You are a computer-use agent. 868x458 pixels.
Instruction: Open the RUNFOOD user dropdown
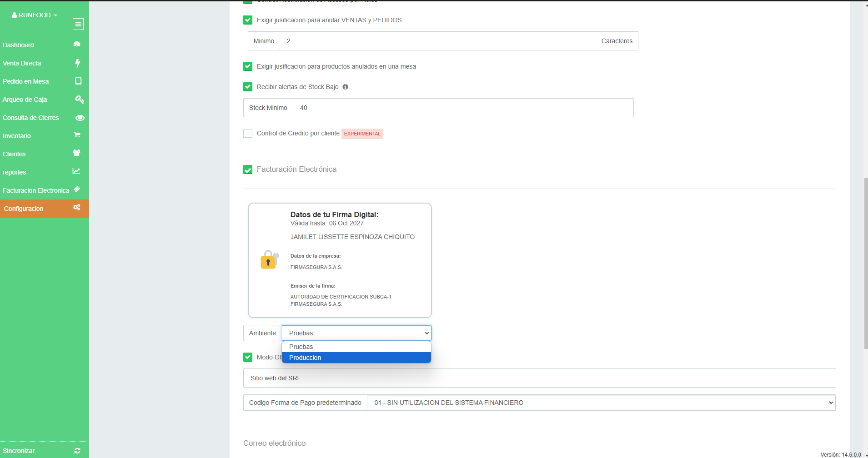[x=35, y=15]
